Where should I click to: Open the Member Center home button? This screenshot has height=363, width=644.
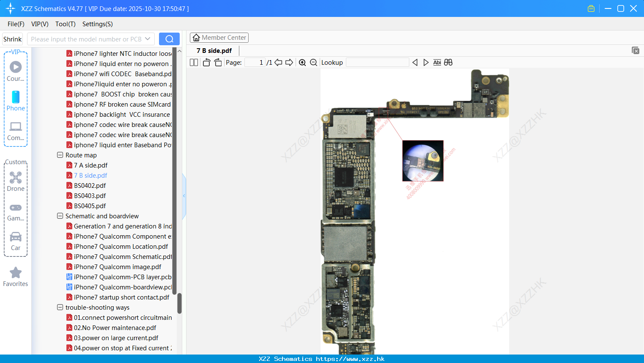tap(219, 38)
